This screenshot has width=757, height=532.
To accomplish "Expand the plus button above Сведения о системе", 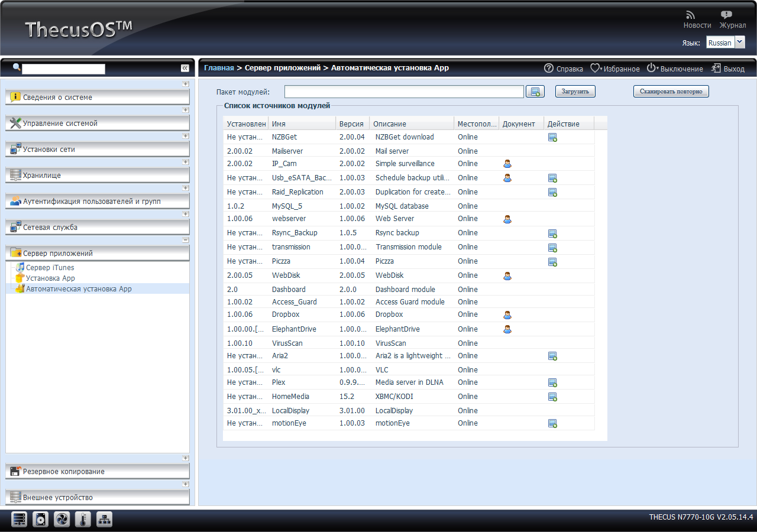I will click(185, 84).
